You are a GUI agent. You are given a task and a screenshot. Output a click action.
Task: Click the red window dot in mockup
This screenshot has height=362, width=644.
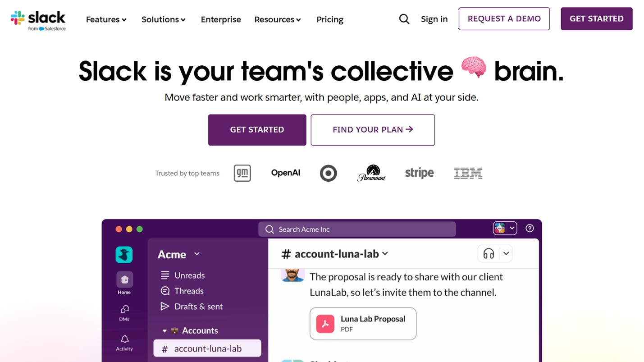pos(119,229)
